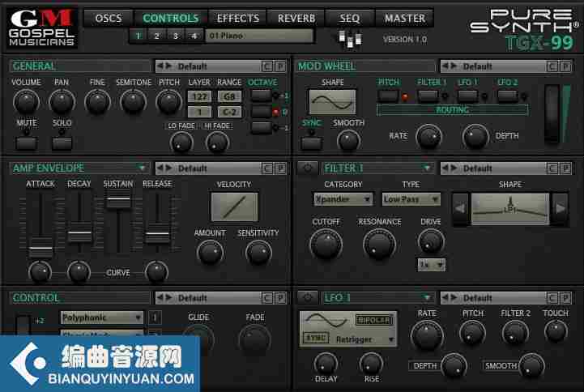Toggle LFO 1 Bipolar switch

click(374, 320)
